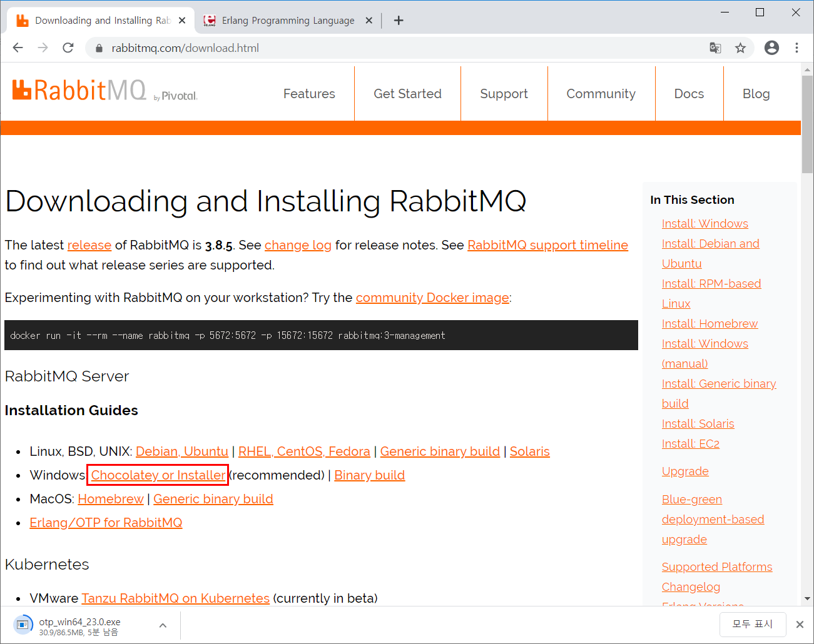Open the community Docker image link
Image resolution: width=814 pixels, height=644 pixels.
tap(432, 298)
